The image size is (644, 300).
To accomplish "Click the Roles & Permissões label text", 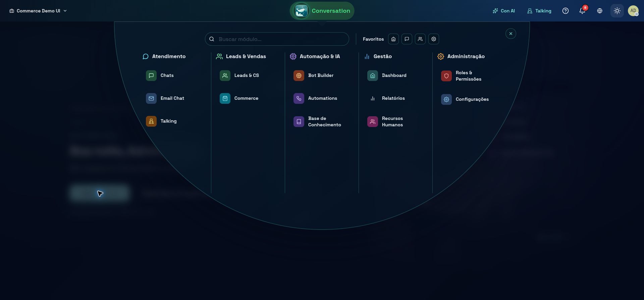I will click(x=469, y=76).
